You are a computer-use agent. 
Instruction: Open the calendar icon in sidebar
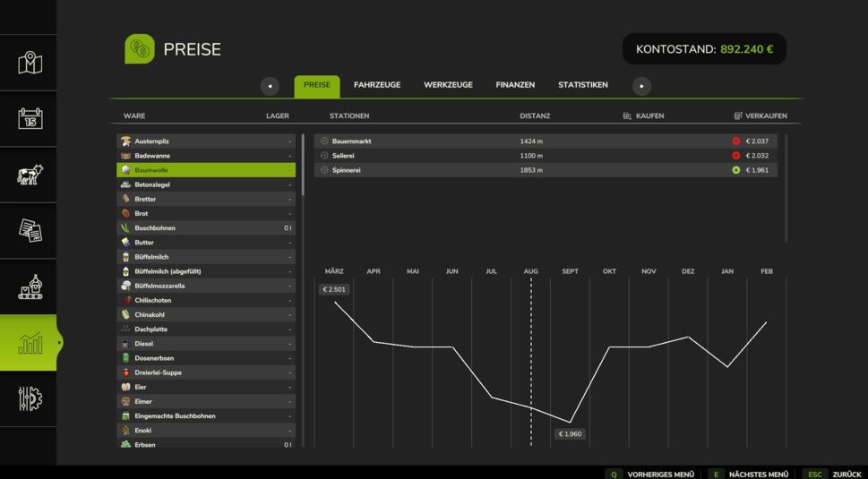[x=30, y=119]
